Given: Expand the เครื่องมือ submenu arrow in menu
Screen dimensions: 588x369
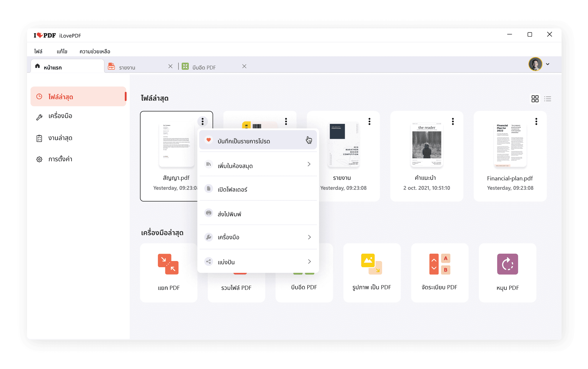Looking at the screenshot, I should (309, 237).
